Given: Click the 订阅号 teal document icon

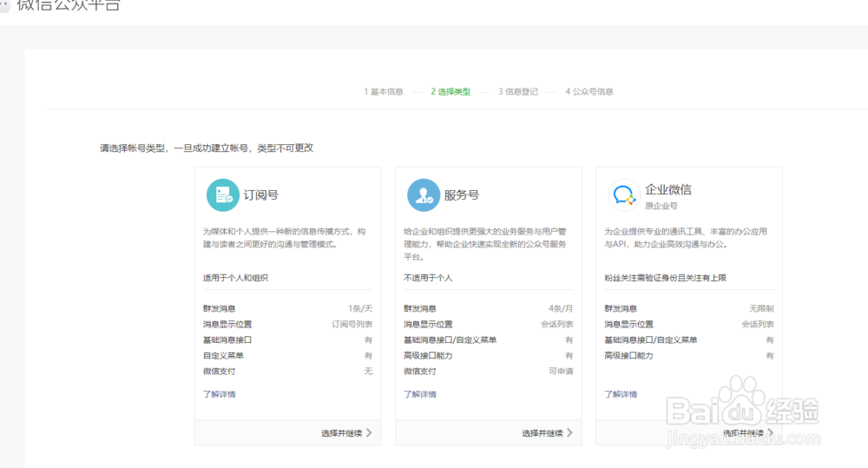Looking at the screenshot, I should pyautogui.click(x=222, y=195).
